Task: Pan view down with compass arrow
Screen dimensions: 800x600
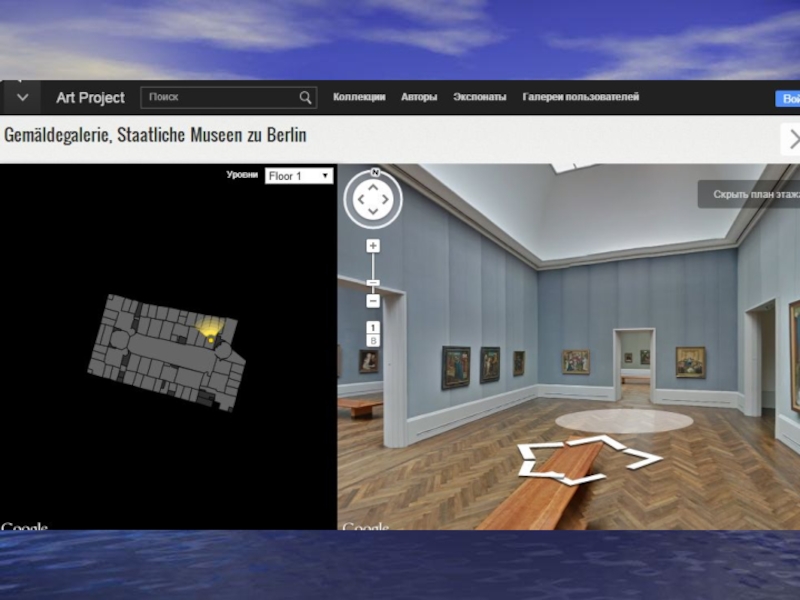Action: point(373,211)
